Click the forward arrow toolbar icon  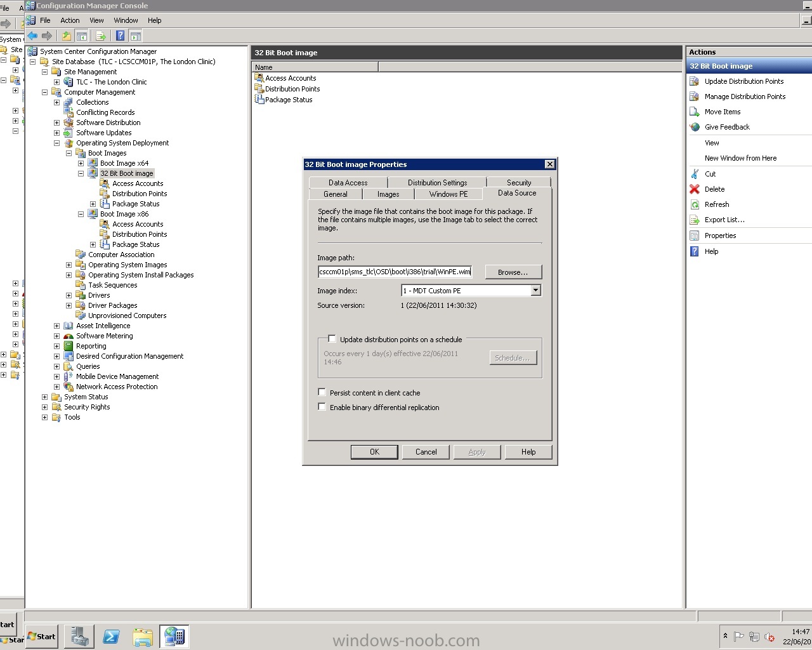[x=46, y=36]
